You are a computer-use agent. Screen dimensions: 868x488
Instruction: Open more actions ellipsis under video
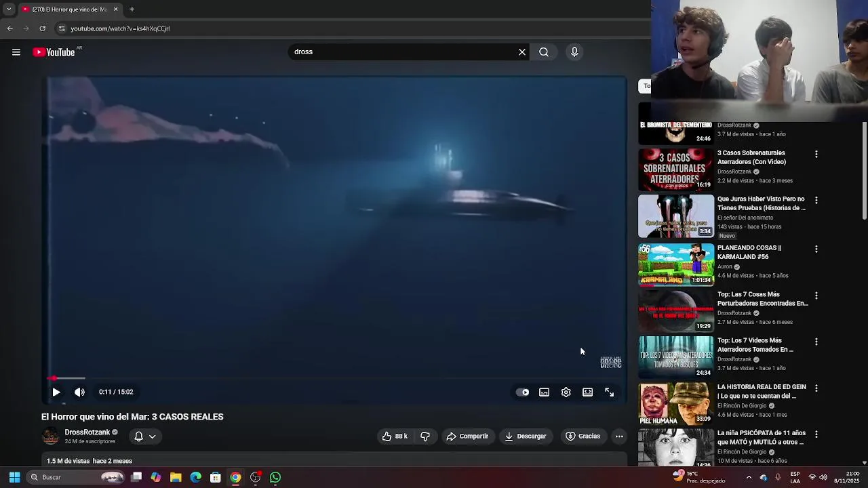tap(619, 436)
